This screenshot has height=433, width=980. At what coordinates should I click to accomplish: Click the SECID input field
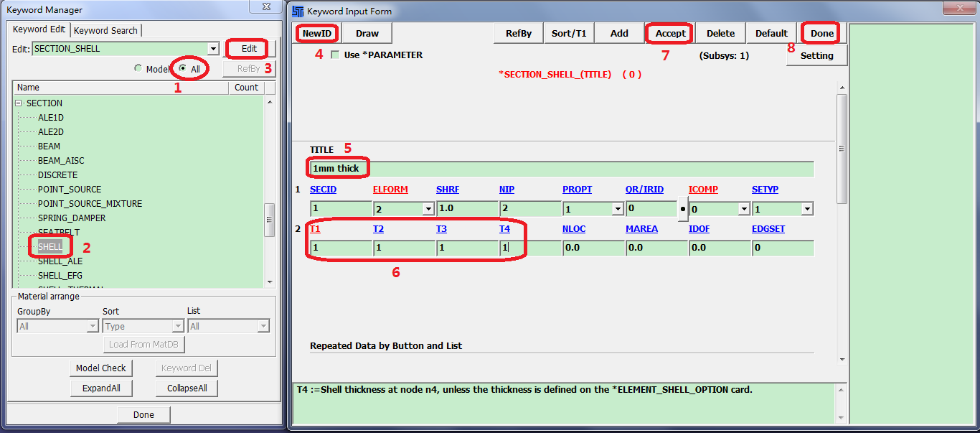click(340, 209)
